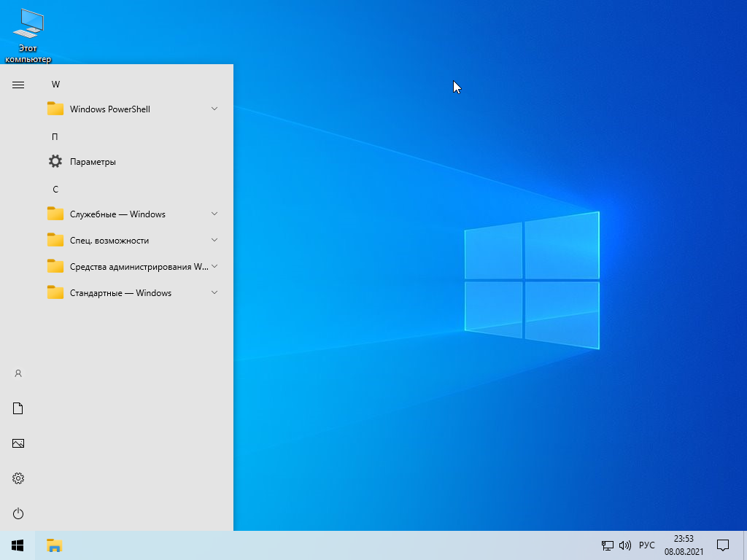Expand the Windows PowerShell folder chevron
Screen dimensions: 747x560
214,109
